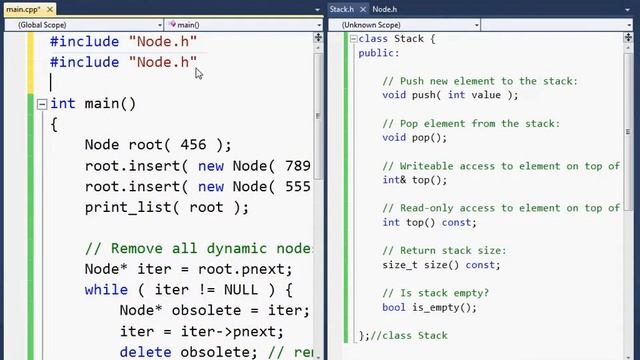Open the left pane document list dropdown arrow
640x360 pixels.
tap(318, 9)
